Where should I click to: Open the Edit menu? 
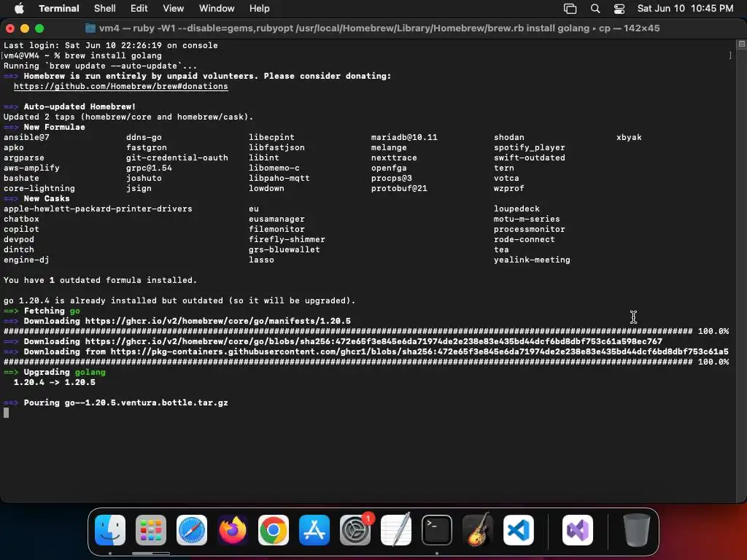point(139,9)
